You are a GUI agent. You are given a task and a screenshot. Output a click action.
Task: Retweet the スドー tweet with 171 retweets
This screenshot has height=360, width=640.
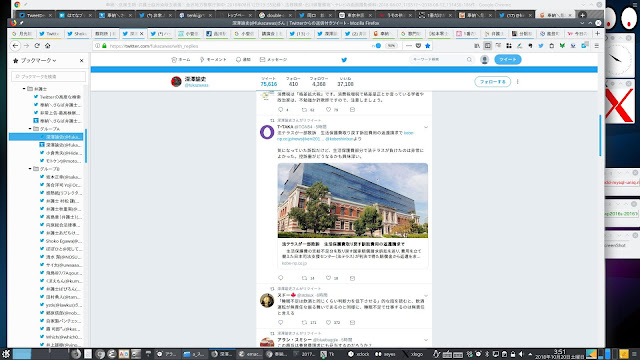[304, 322]
